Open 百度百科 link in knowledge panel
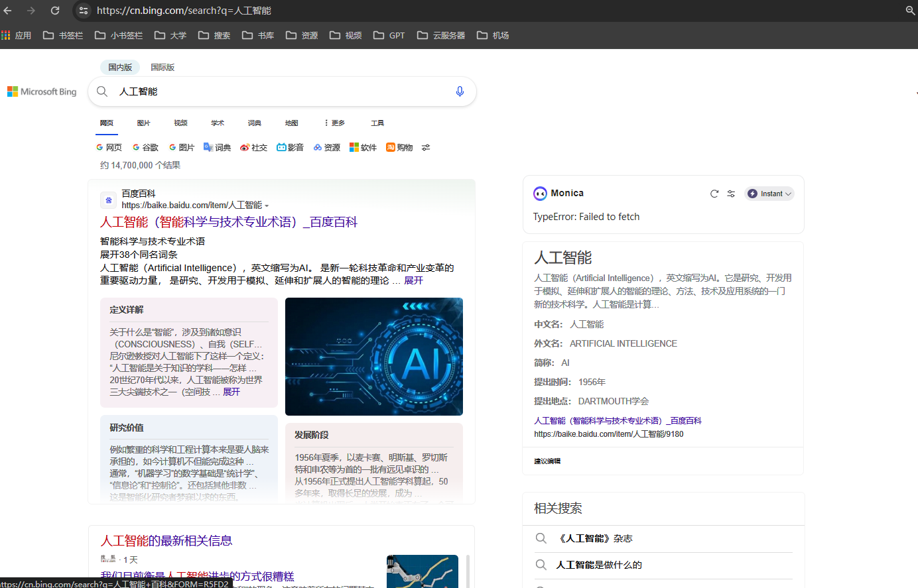The image size is (918, 588). 618,420
